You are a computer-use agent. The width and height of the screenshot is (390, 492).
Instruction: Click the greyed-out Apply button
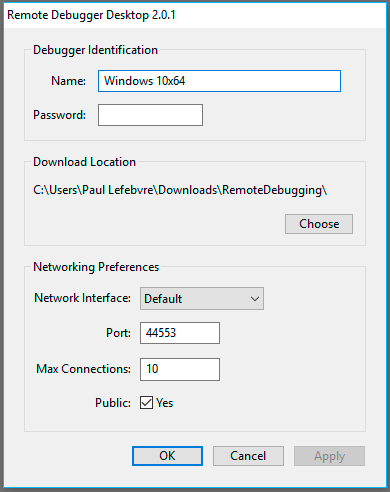point(329,456)
